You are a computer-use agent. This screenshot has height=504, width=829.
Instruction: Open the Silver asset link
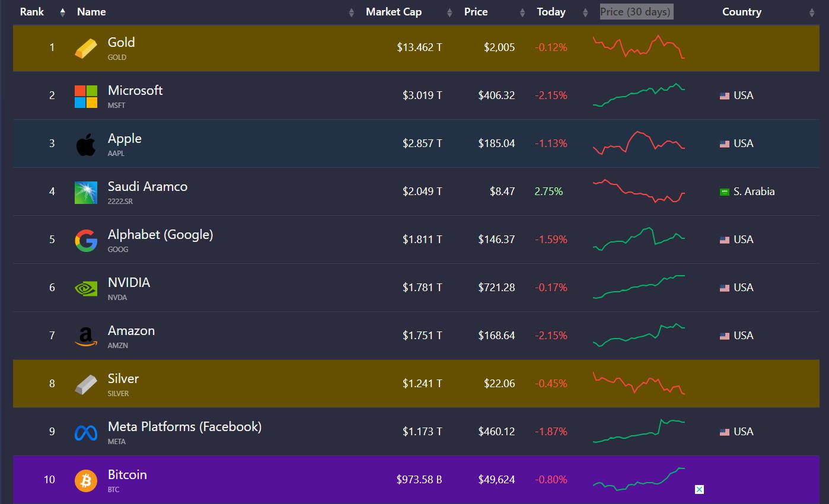(123, 379)
